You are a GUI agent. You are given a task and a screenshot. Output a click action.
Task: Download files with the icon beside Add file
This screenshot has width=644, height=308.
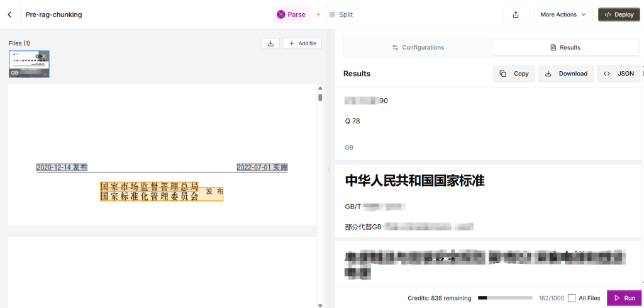270,43
